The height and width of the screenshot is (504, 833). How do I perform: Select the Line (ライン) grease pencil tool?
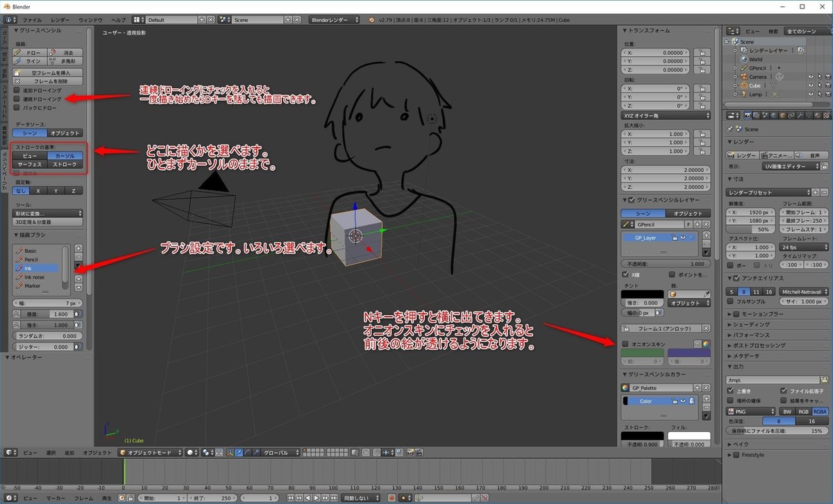[31, 61]
